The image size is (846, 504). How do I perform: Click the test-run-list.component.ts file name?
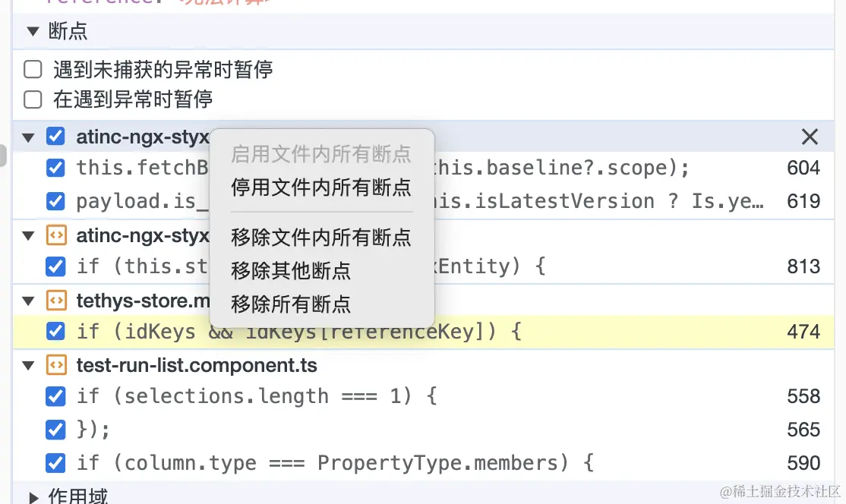[197, 365]
